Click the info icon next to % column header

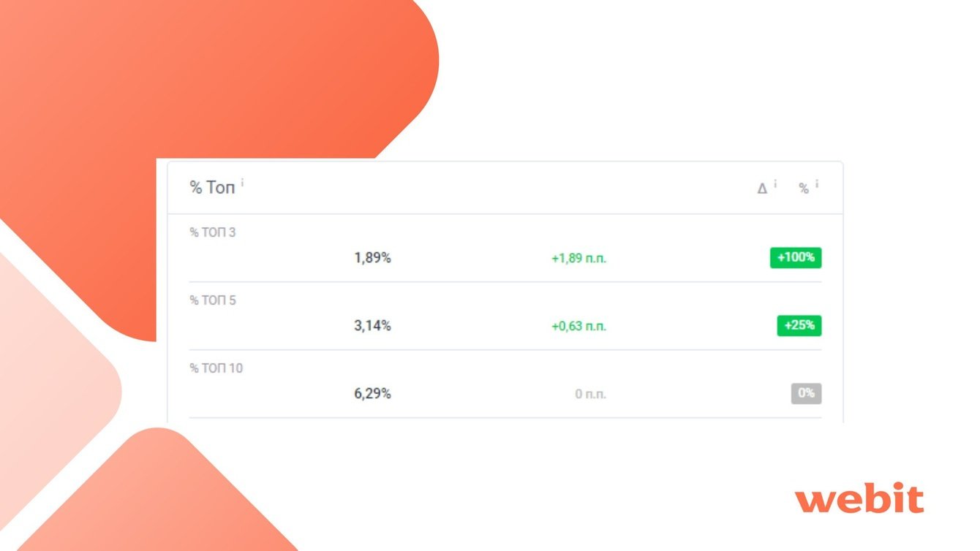tap(817, 184)
